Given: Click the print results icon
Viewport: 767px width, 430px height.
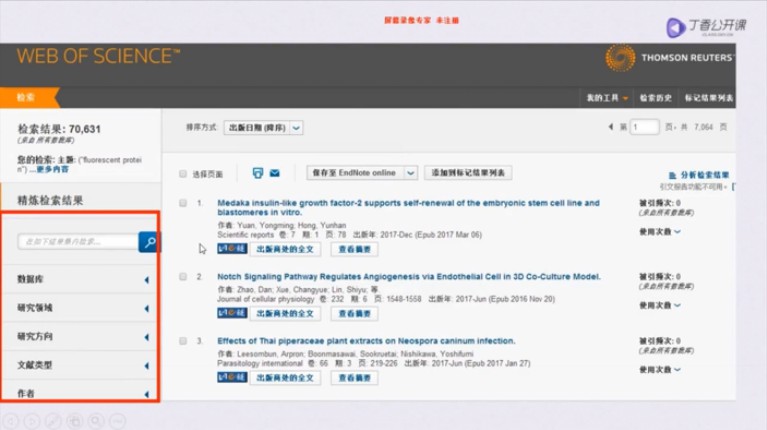Looking at the screenshot, I should tap(257, 173).
